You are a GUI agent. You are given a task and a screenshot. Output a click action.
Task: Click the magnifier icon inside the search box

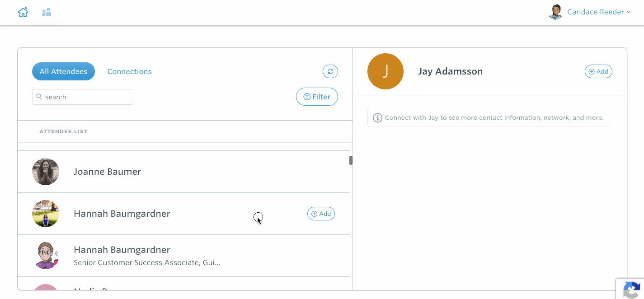click(x=40, y=97)
